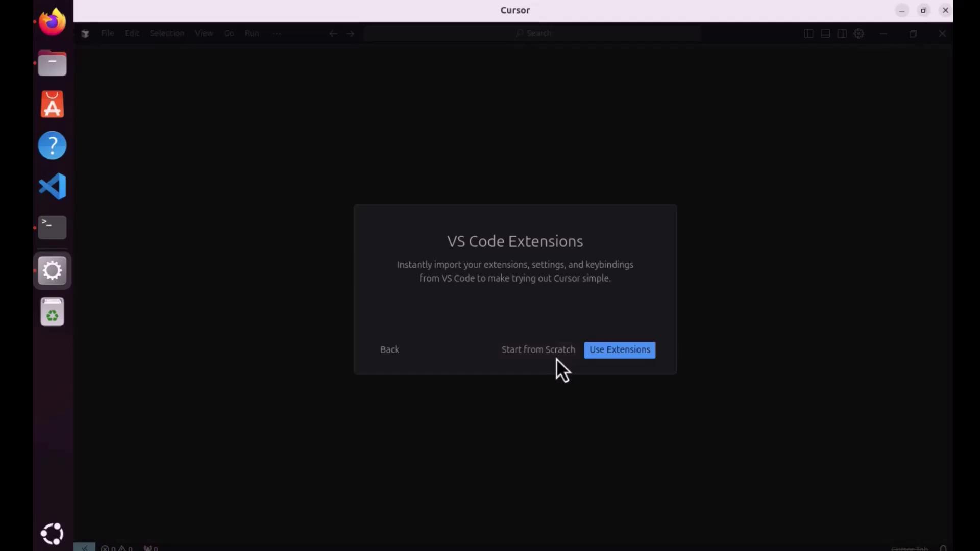Click the Cursor app logo icon

[x=85, y=34]
